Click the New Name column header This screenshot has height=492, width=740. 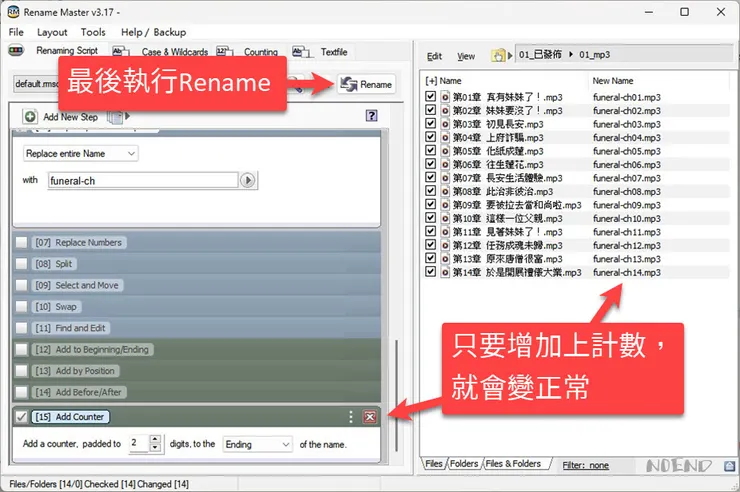[x=613, y=81]
